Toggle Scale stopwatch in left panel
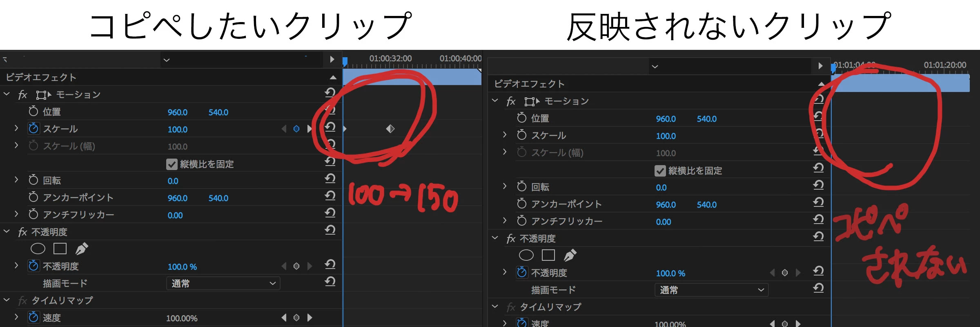The width and height of the screenshot is (980, 327). point(33,128)
